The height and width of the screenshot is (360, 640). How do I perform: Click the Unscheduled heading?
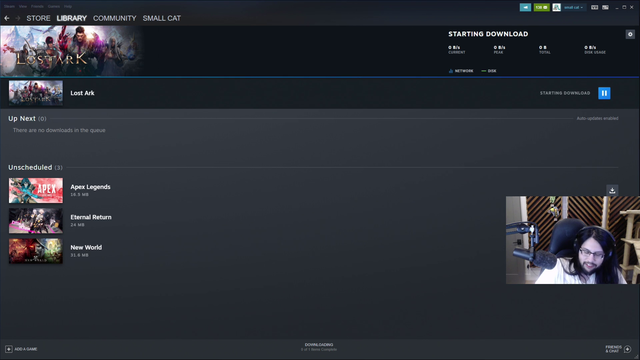click(30, 167)
